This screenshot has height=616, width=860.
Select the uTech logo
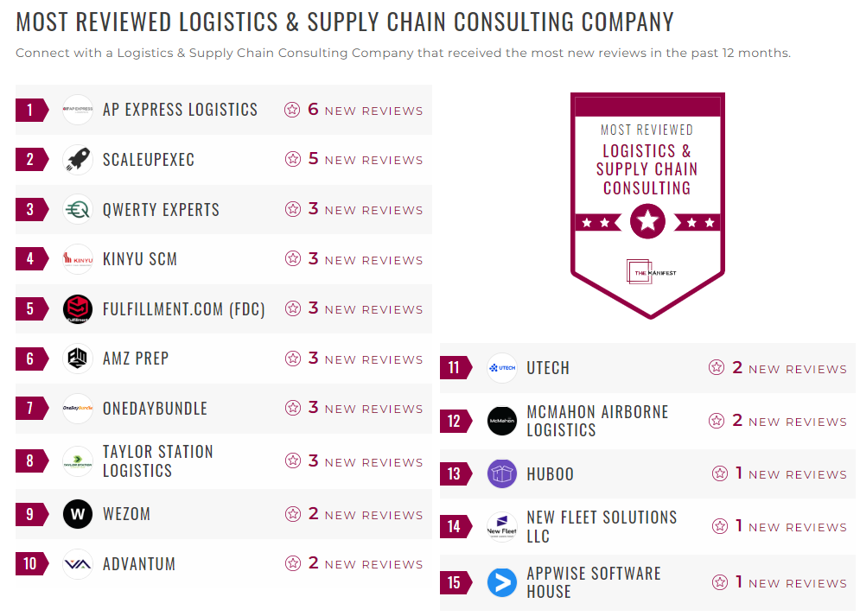pos(501,367)
